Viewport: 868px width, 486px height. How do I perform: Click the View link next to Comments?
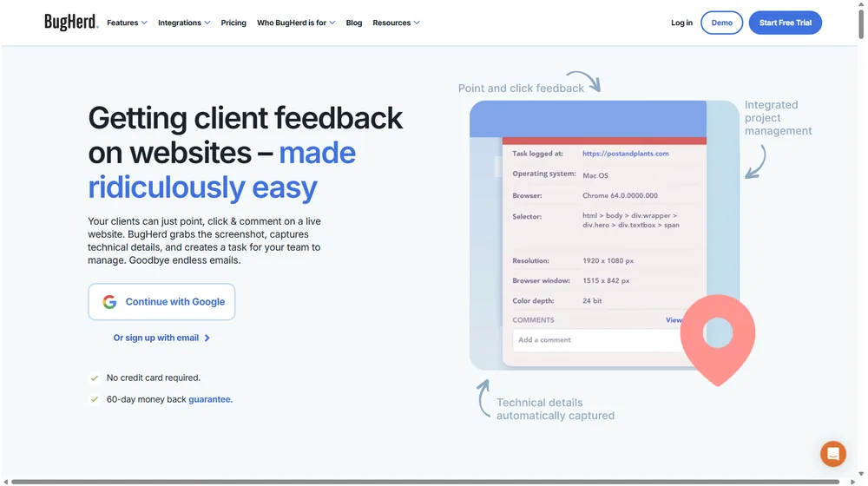click(x=674, y=320)
